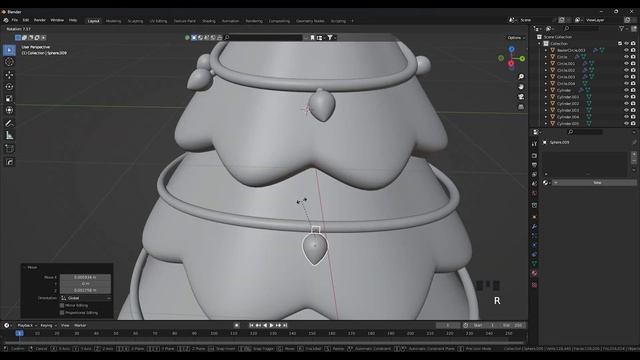Open the Orientation Global dropdown
The width and height of the screenshot is (640, 360).
86,298
